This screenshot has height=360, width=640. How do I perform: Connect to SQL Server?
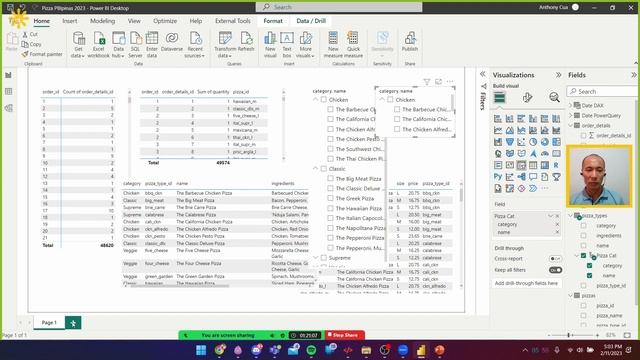[135, 45]
